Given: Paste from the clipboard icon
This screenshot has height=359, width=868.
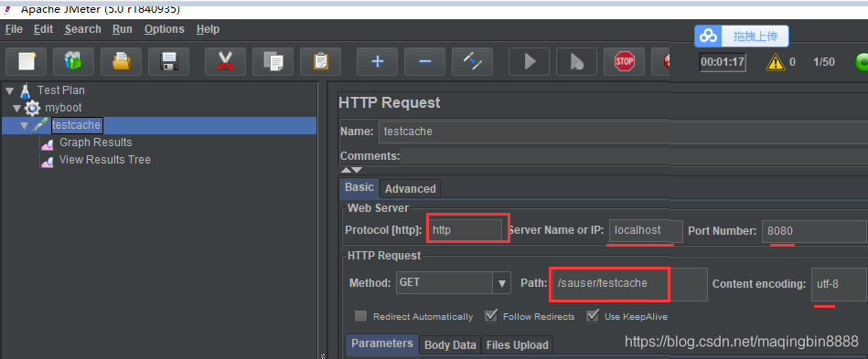Looking at the screenshot, I should tap(320, 61).
